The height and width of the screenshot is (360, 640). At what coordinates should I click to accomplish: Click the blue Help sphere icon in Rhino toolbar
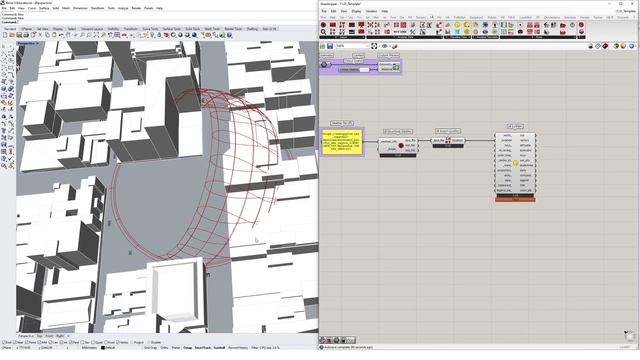point(229,35)
